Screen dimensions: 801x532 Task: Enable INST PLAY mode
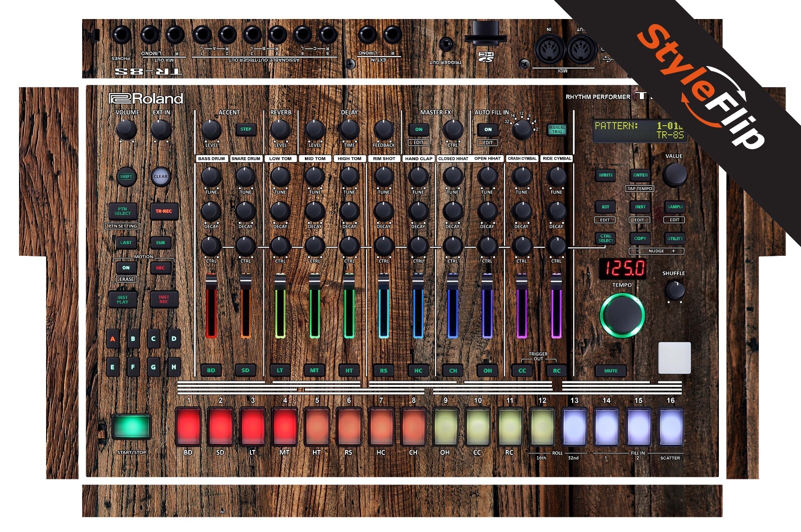(123, 299)
